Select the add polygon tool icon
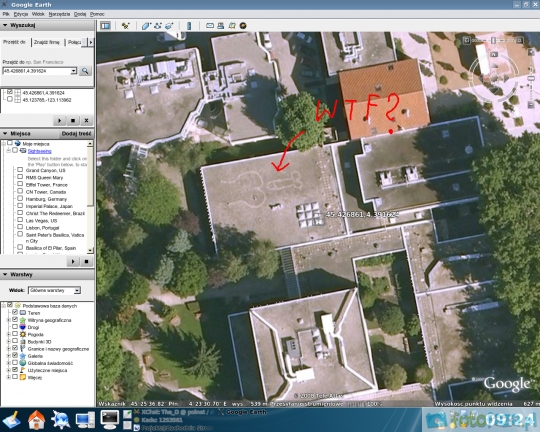Screen dimensions: 540x432 coord(146,26)
